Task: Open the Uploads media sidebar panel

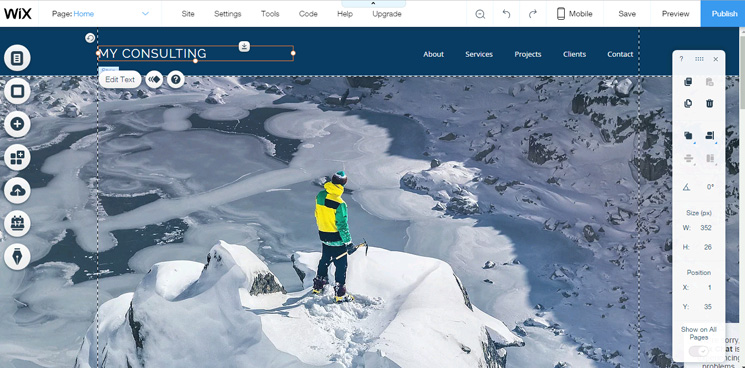Action: 17,190
